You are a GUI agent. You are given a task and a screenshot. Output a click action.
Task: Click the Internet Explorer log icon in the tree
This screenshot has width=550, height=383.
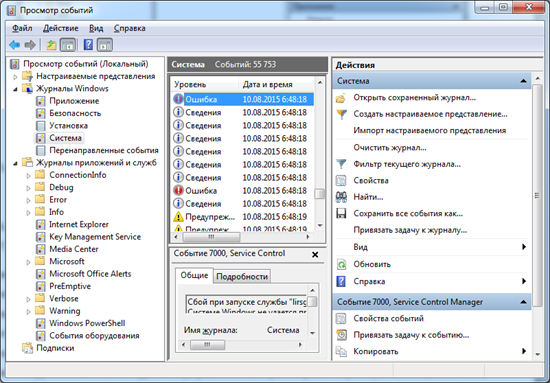41,224
